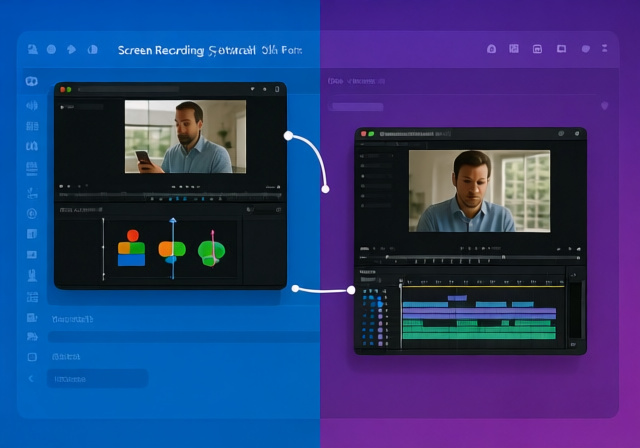Select the goggles mask icon atop the sidebar

(31, 81)
